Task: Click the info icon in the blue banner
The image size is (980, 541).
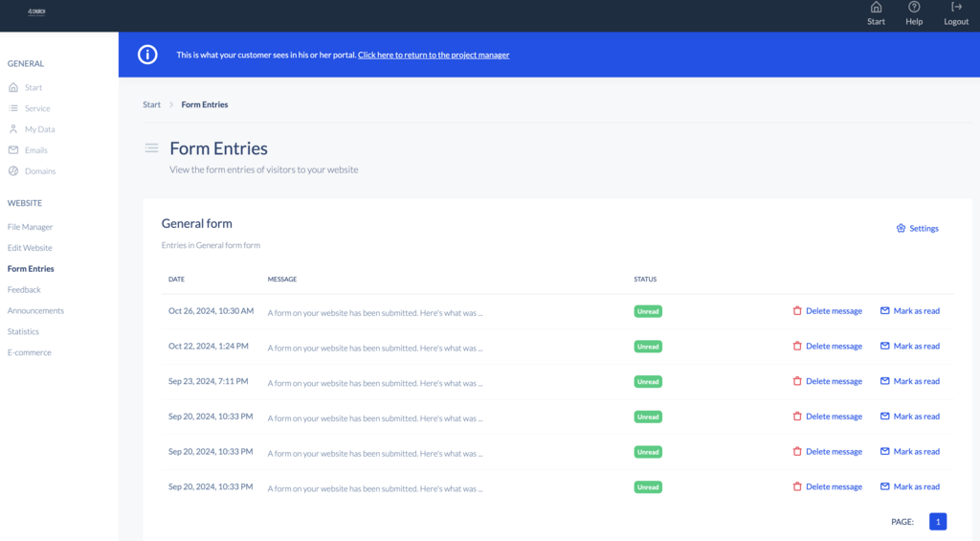Action: pyautogui.click(x=147, y=55)
